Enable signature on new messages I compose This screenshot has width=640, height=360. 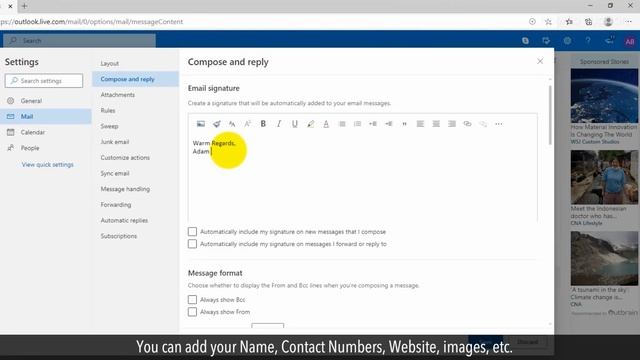pyautogui.click(x=192, y=231)
